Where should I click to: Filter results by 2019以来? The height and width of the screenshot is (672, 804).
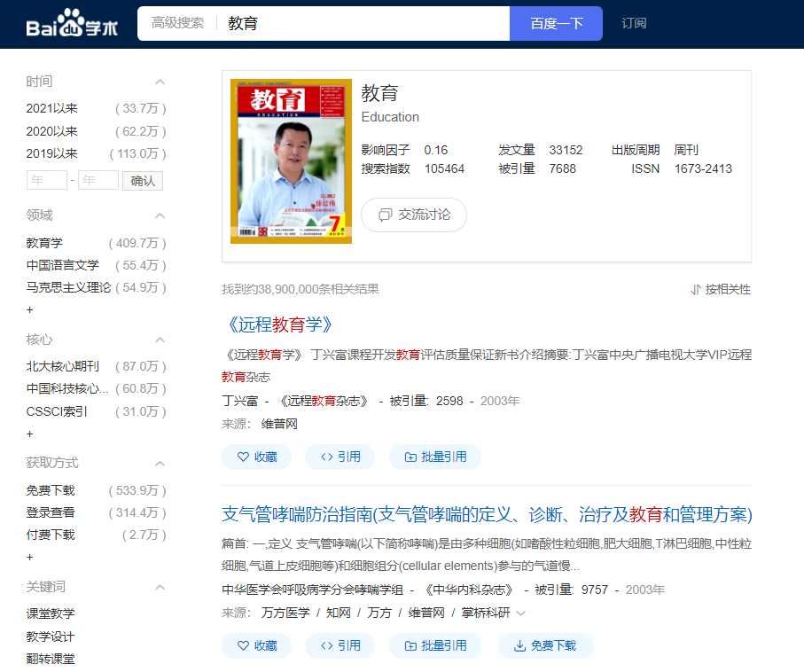[52, 153]
